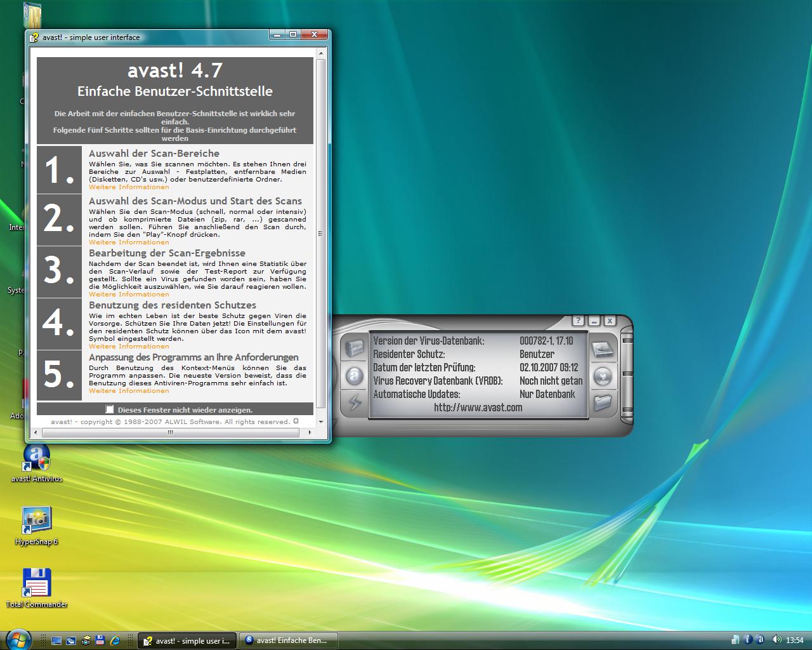
Task: Minimize the simple user interface window
Action: pos(277,35)
